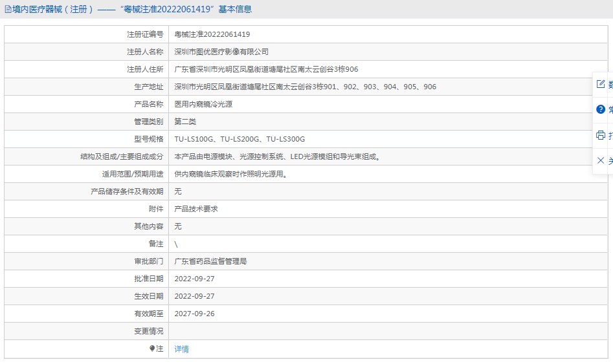Click the backslash value in 备注 row
Image resolution: width=613 pixels, height=364 pixels.
(x=176, y=244)
